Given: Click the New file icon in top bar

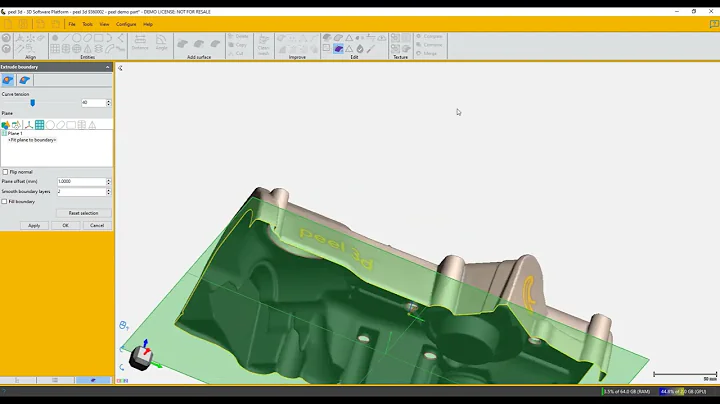Looking at the screenshot, I should (8, 24).
